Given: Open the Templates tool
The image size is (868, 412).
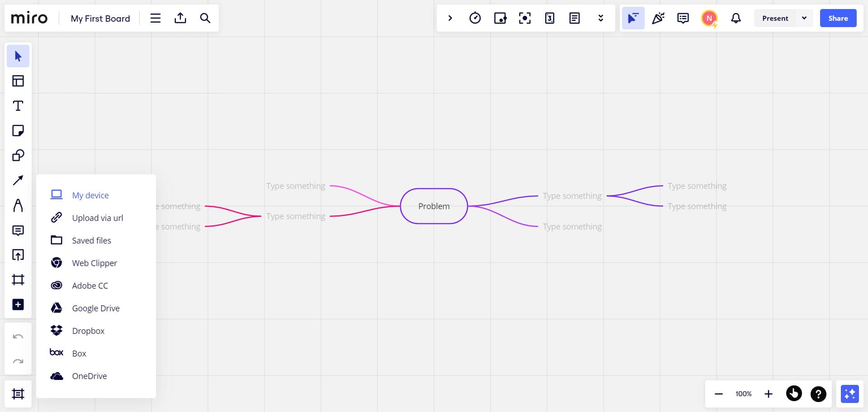Looking at the screenshot, I should click(18, 81).
